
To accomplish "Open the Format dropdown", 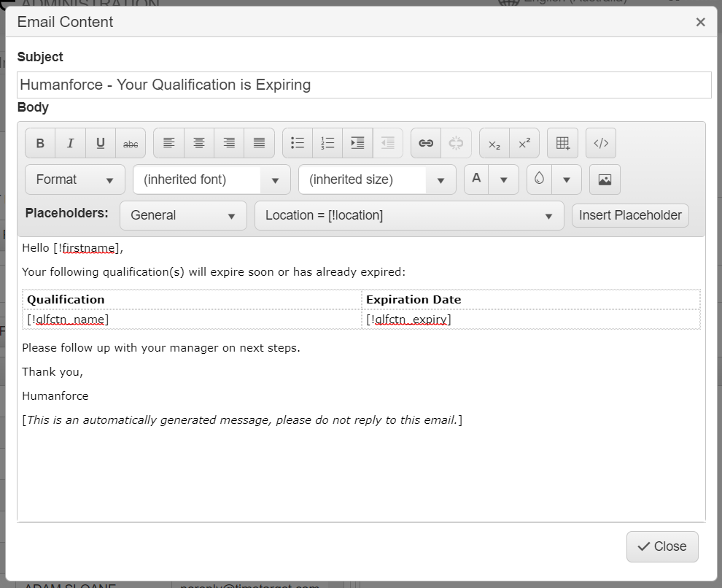I will point(75,179).
